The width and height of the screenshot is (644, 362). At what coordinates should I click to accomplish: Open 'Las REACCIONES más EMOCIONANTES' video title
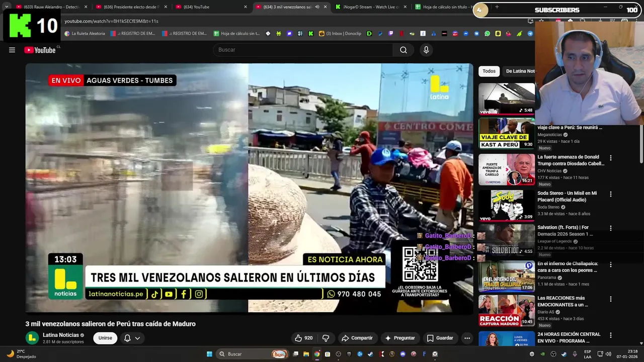coord(562,301)
